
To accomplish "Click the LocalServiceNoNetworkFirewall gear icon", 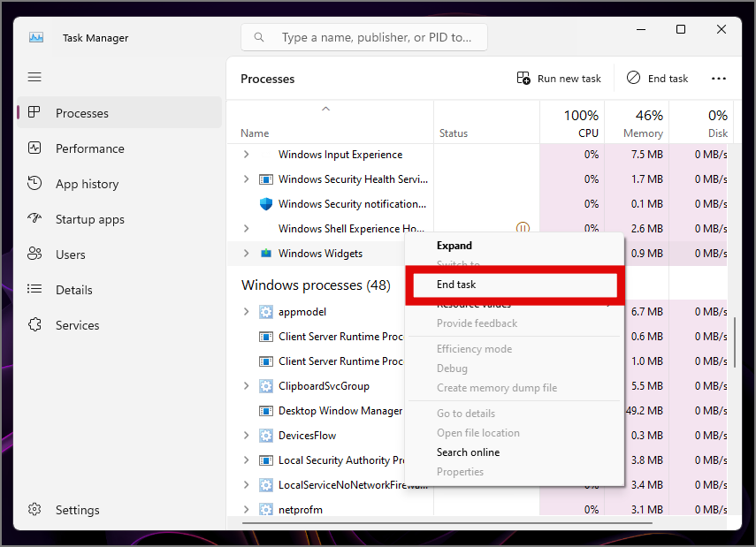I will (x=266, y=485).
